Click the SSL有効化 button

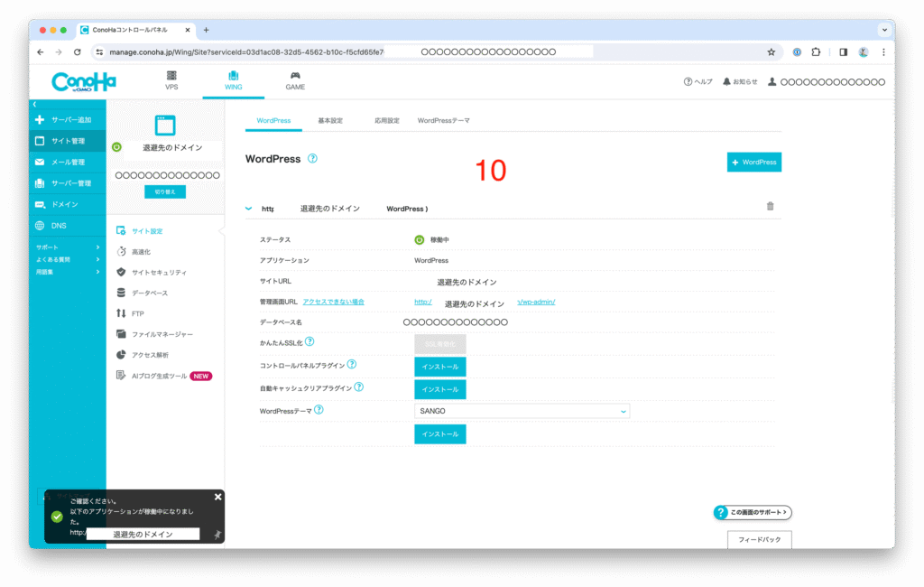click(439, 344)
